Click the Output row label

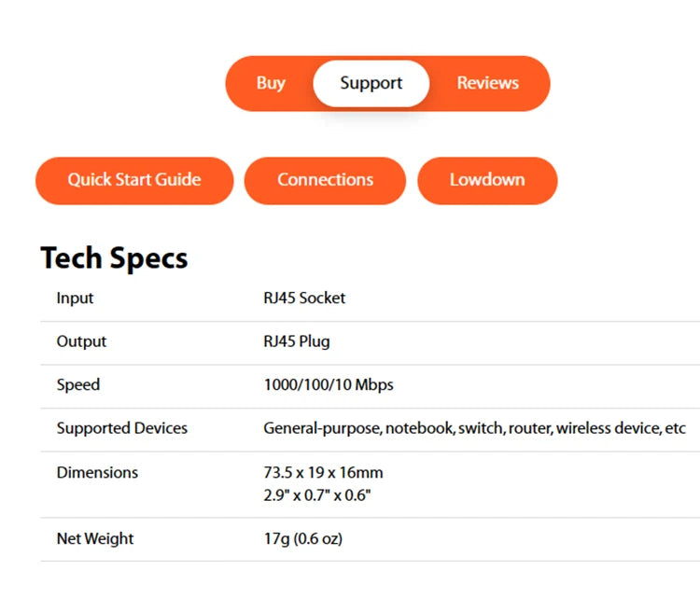[x=81, y=341]
